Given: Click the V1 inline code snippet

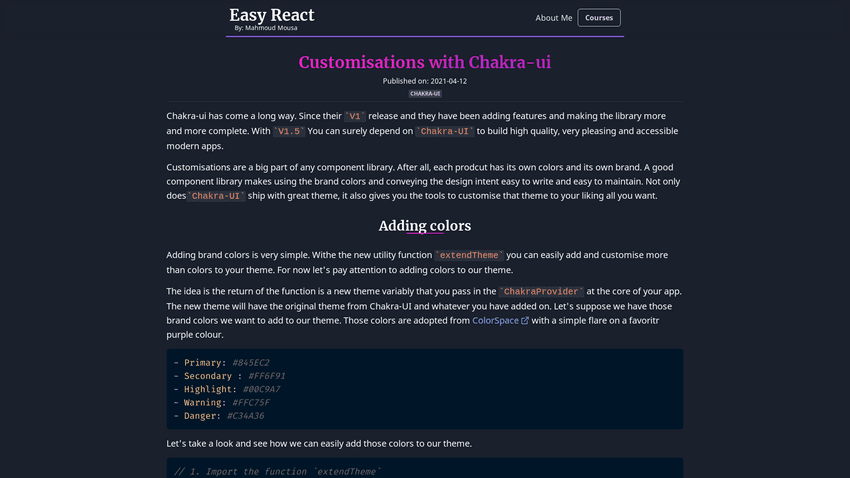Looking at the screenshot, I should point(355,116).
